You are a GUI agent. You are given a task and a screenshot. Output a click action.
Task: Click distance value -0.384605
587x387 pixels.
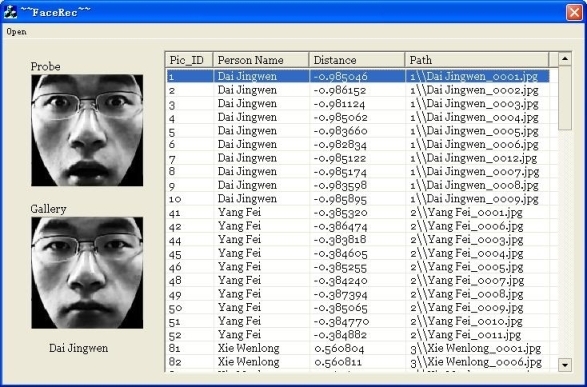(x=341, y=253)
